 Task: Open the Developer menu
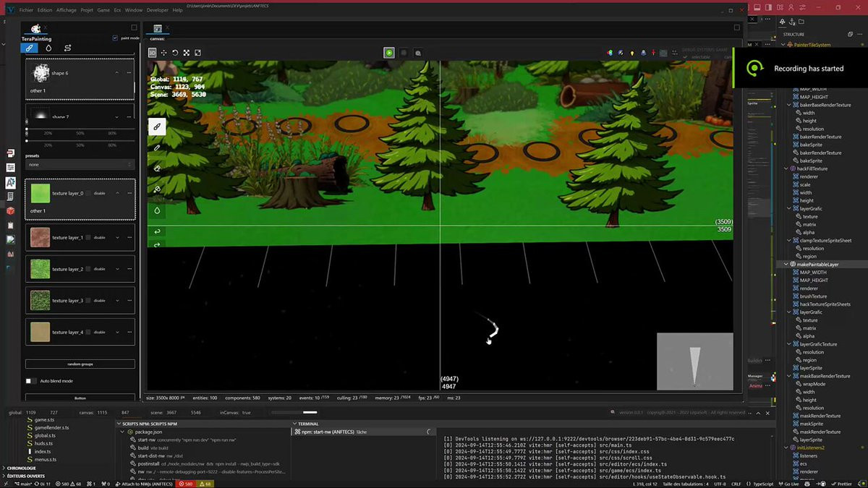pos(157,10)
